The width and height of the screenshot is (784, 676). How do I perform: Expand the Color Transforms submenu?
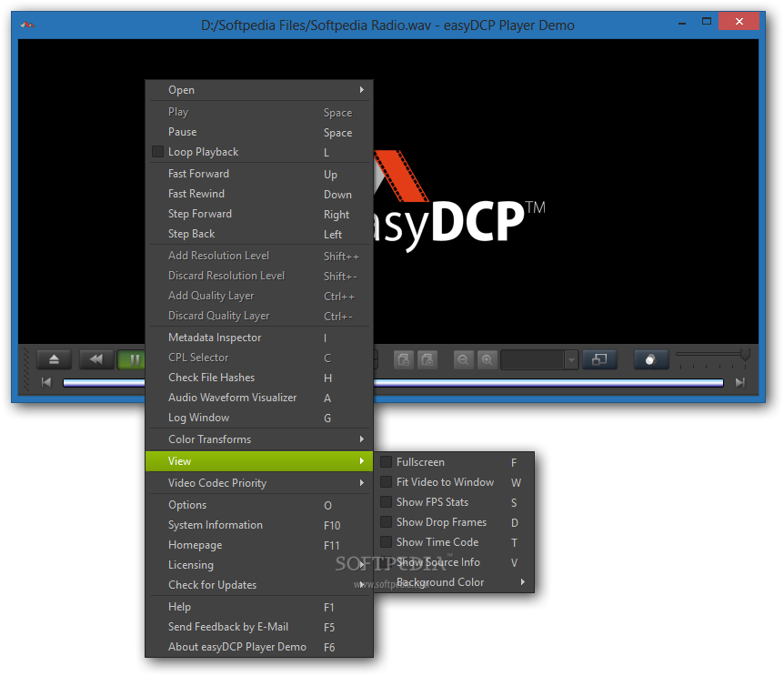click(x=259, y=439)
